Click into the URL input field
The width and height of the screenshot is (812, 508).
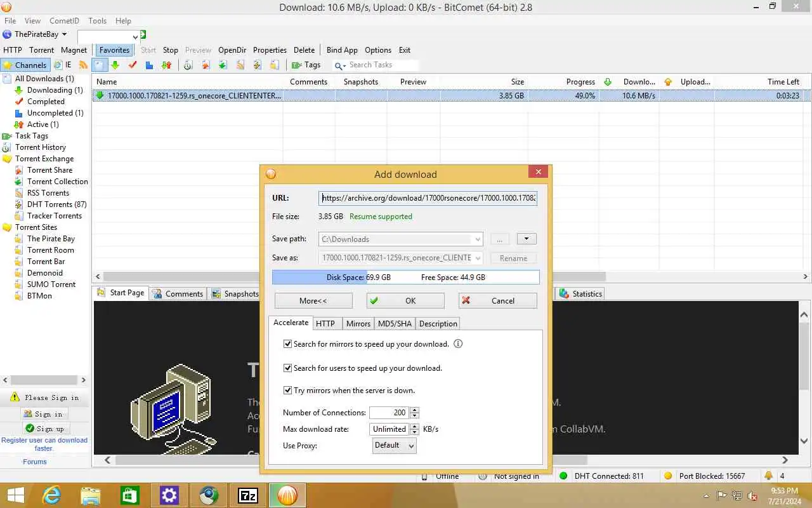pyautogui.click(x=428, y=198)
